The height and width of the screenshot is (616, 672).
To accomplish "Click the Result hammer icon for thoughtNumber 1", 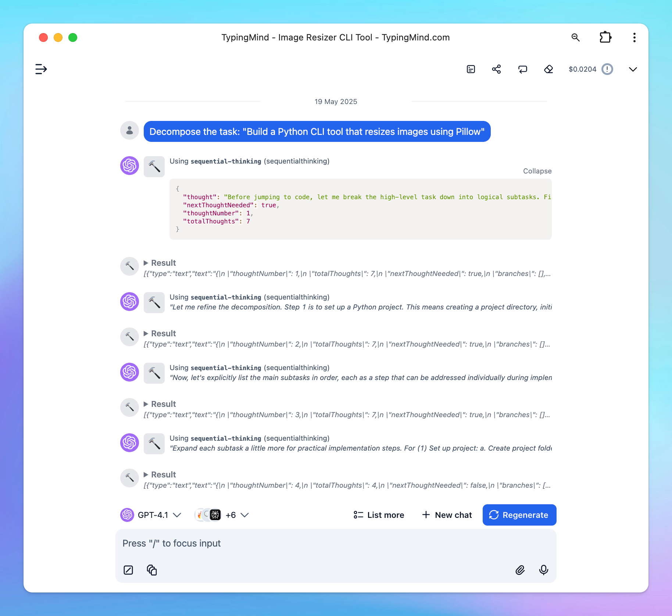I will pos(129,266).
